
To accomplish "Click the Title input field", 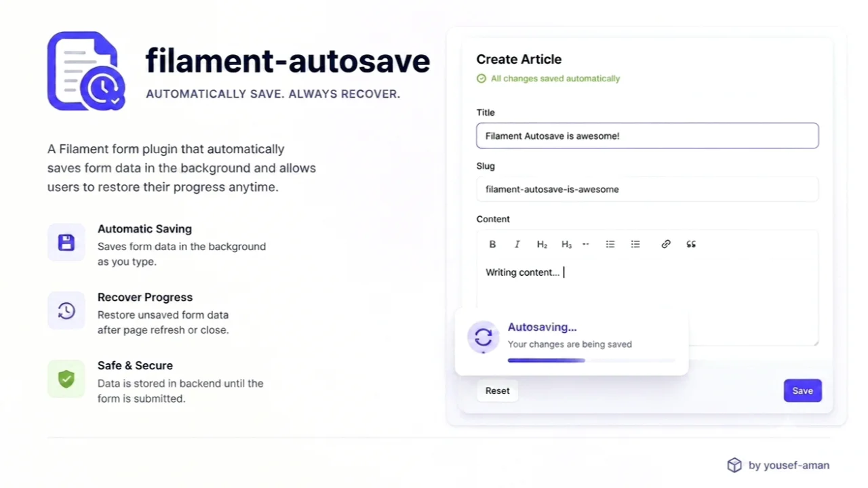I will coord(648,136).
